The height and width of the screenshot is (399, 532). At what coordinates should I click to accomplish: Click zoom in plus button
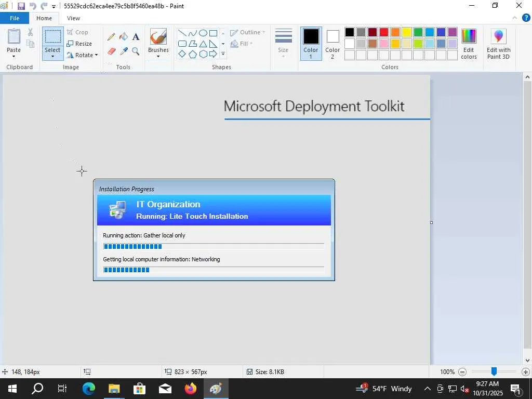coord(526,372)
